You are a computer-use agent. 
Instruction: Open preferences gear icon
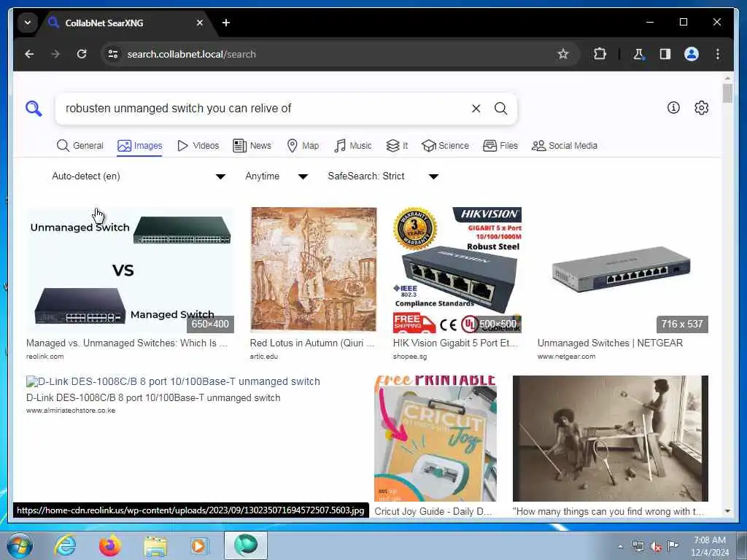pyautogui.click(x=701, y=108)
